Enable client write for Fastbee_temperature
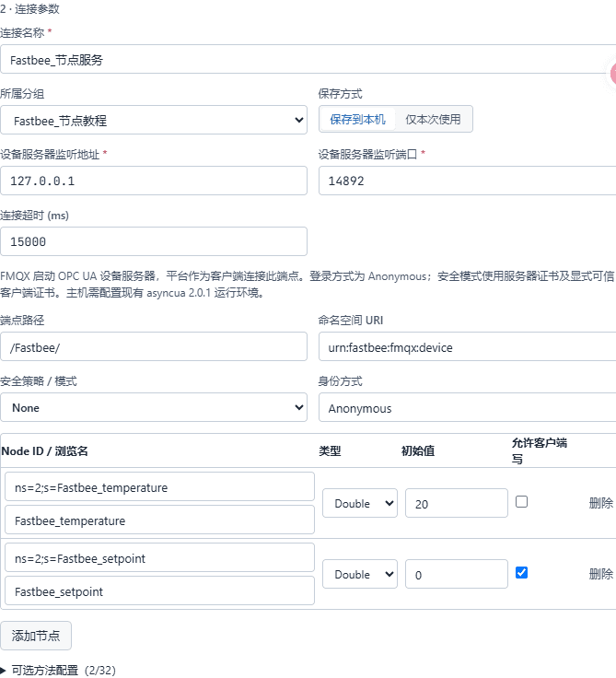The width and height of the screenshot is (616, 678). [522, 501]
